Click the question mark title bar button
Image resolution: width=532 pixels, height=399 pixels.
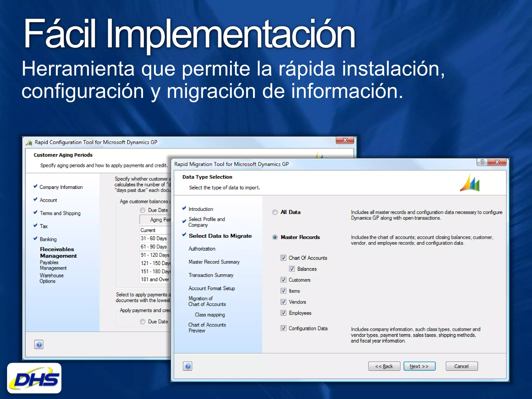click(x=482, y=162)
